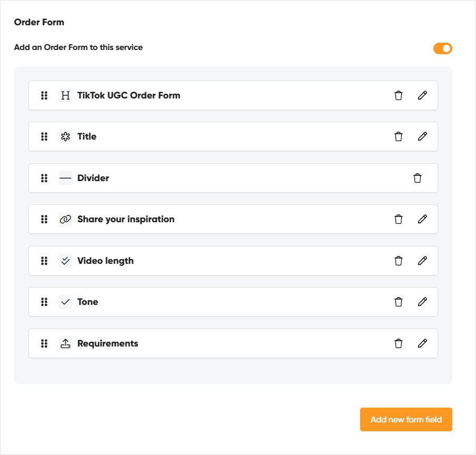Click the single checkmark icon on the Tone row
Screen dimensions: 476x455
(x=65, y=302)
